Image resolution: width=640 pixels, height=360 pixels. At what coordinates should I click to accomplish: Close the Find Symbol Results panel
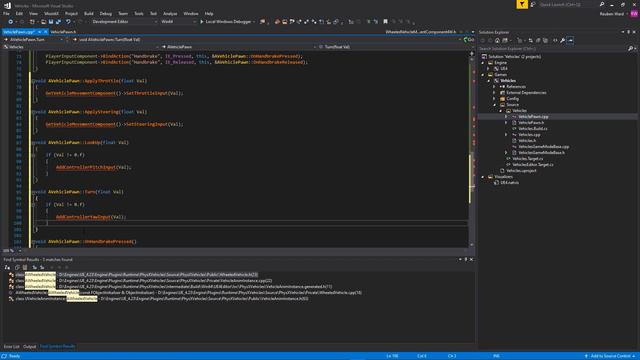click(x=471, y=259)
